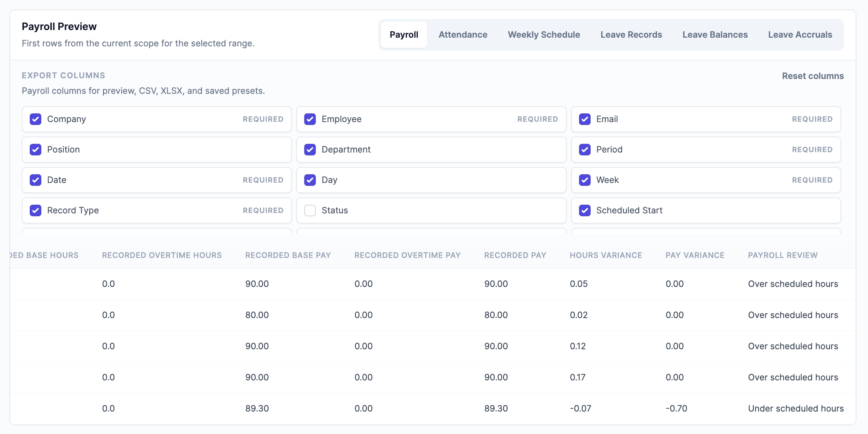868x434 pixels.
Task: Click the Recorded Base Hours column header
Action: click(x=44, y=255)
